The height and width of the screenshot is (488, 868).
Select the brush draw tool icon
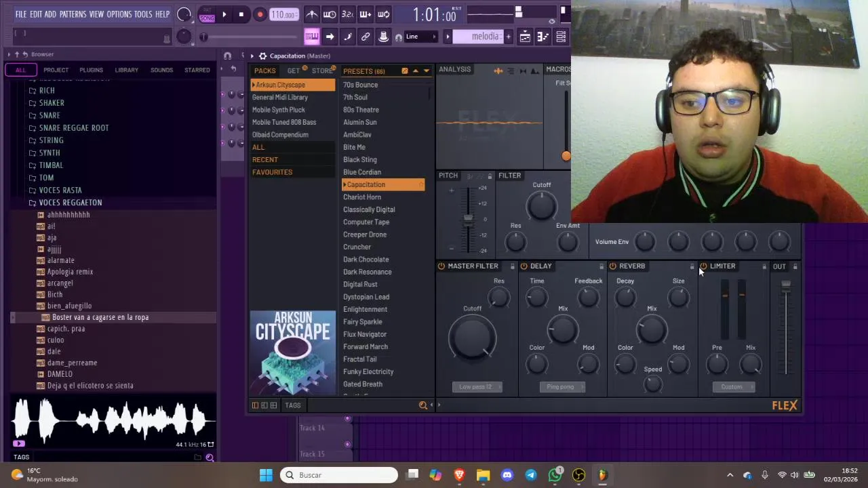[347, 37]
